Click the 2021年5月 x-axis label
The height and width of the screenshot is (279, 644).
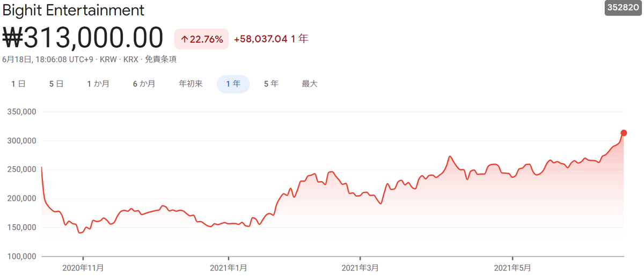513,267
